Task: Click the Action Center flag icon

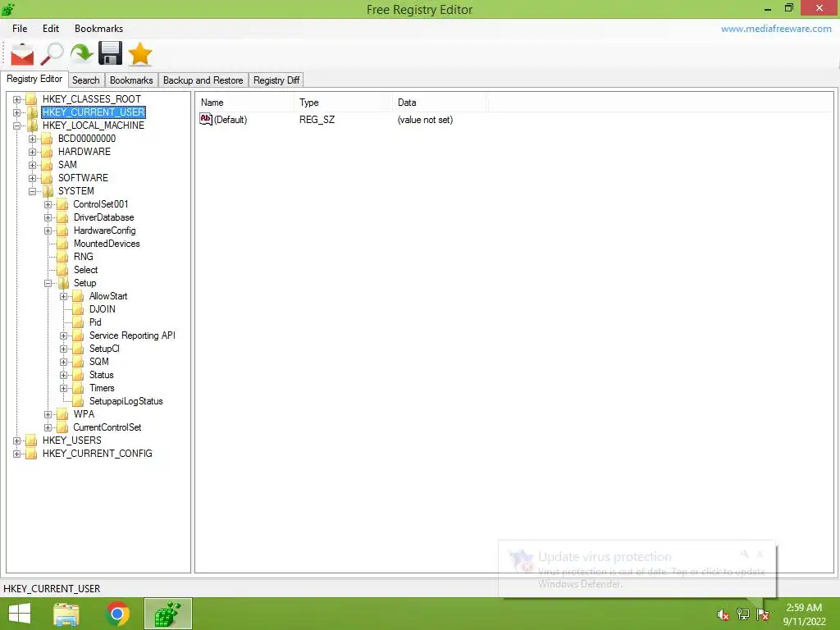Action: point(762,614)
